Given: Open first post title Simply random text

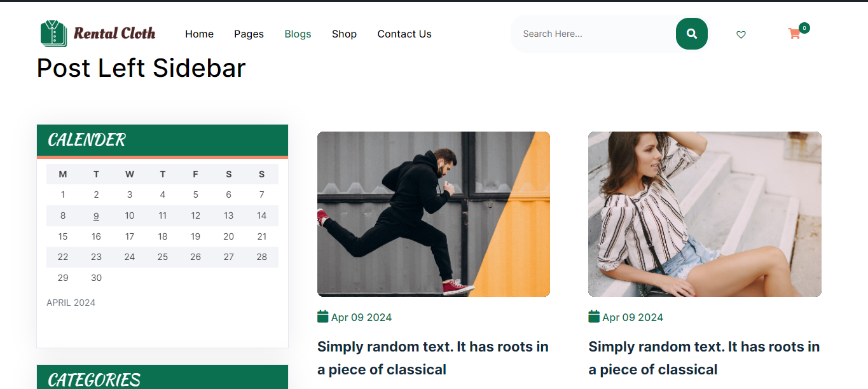Looking at the screenshot, I should (x=433, y=358).
